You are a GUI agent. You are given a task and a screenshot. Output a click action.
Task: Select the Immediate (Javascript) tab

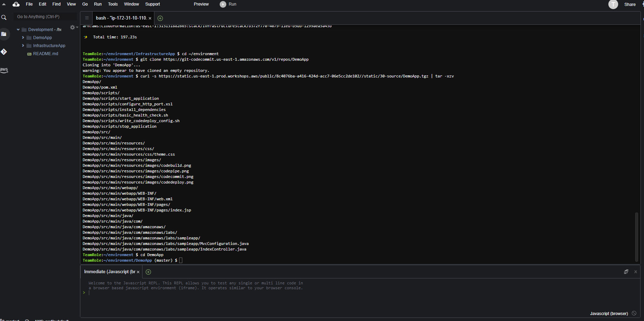[x=110, y=272]
